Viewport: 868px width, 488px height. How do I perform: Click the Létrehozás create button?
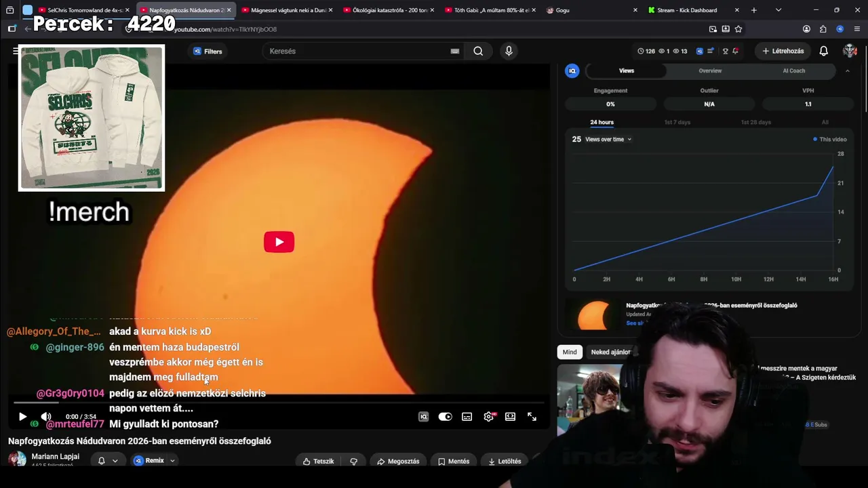pos(783,51)
